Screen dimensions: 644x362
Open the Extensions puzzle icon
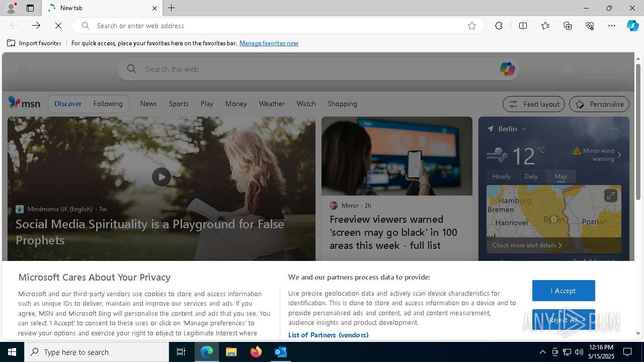coord(499,26)
